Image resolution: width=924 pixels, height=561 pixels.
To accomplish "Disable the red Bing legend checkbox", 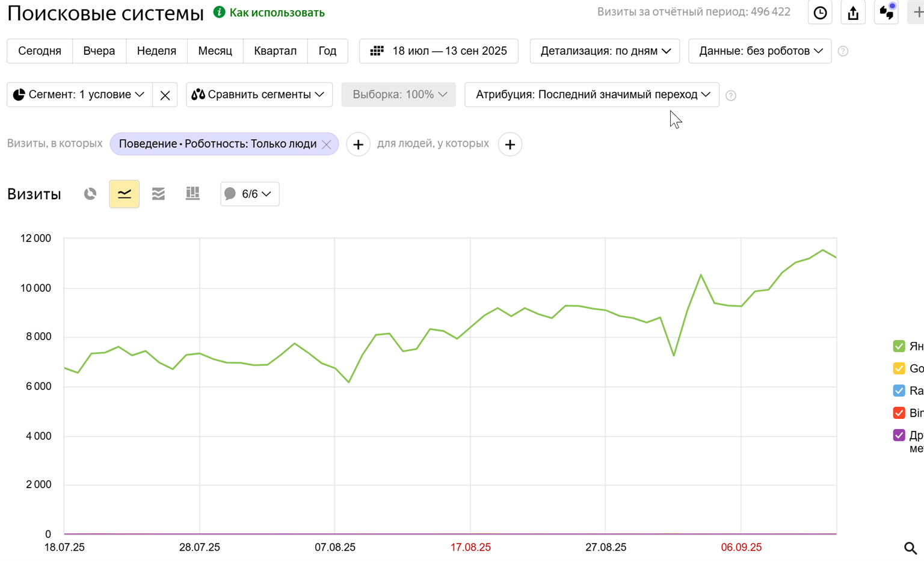I will tap(899, 413).
